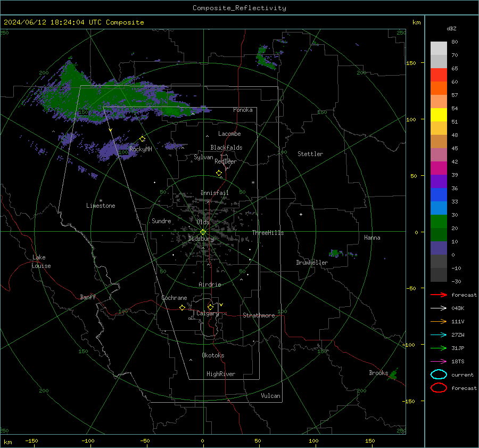Viewport: 479px width, 448px height.
Task: Click the Didsbury city label
Action: coord(201,239)
